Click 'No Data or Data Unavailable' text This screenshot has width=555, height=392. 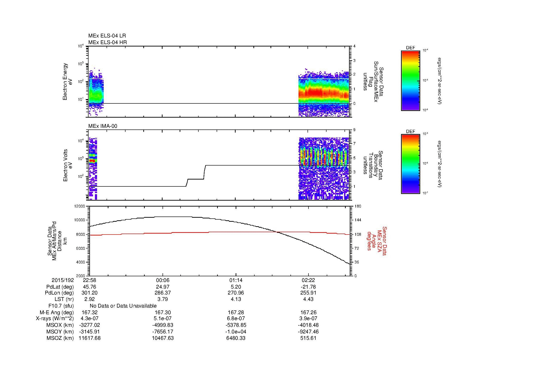[x=123, y=306]
